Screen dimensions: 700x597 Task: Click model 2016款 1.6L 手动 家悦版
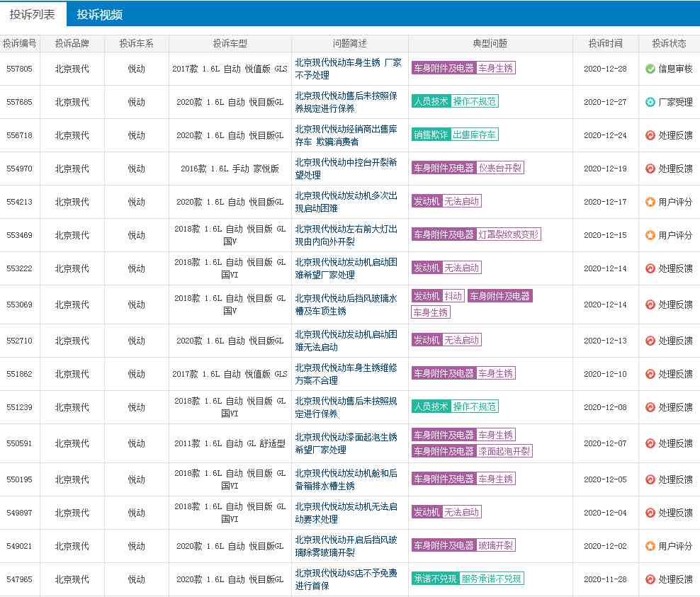tap(230, 169)
